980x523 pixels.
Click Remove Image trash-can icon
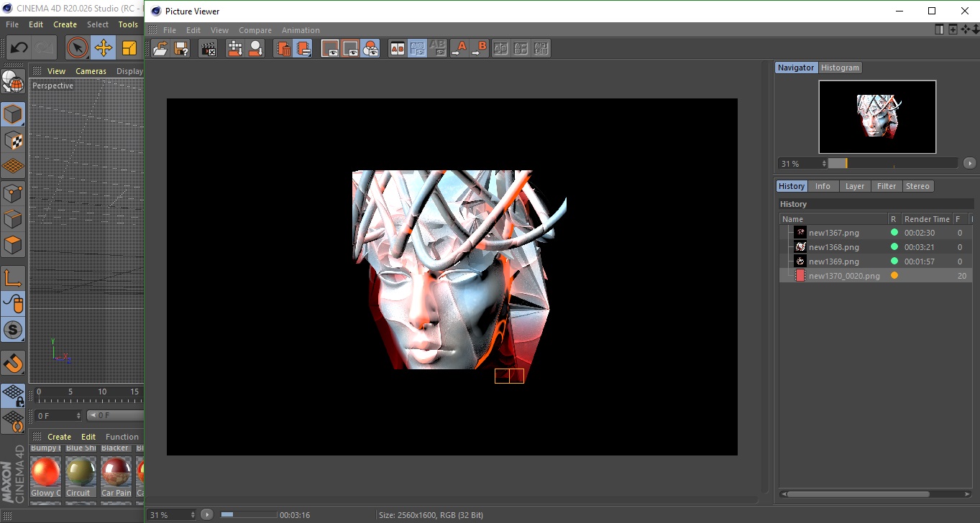click(x=283, y=49)
